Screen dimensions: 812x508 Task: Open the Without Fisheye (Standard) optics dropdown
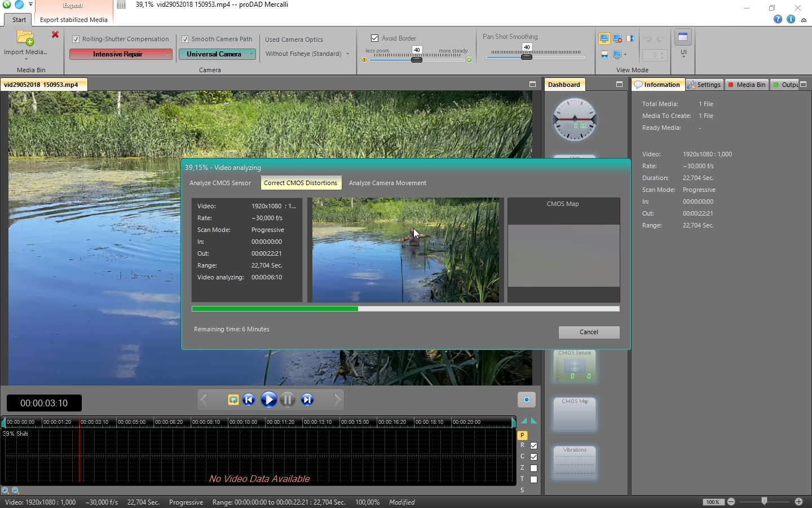(307, 54)
